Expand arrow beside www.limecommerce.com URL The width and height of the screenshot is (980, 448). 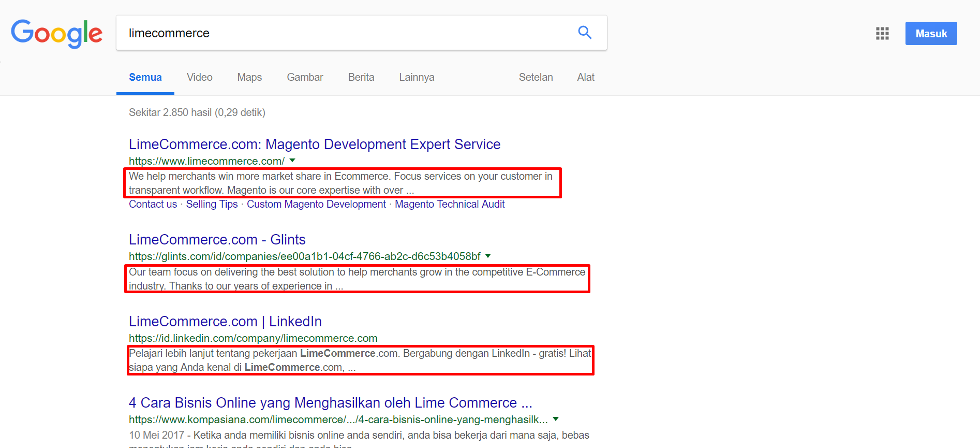point(292,161)
